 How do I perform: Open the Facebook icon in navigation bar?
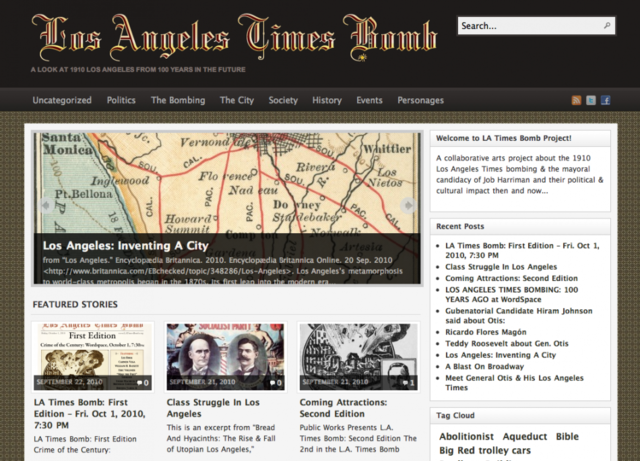click(605, 100)
